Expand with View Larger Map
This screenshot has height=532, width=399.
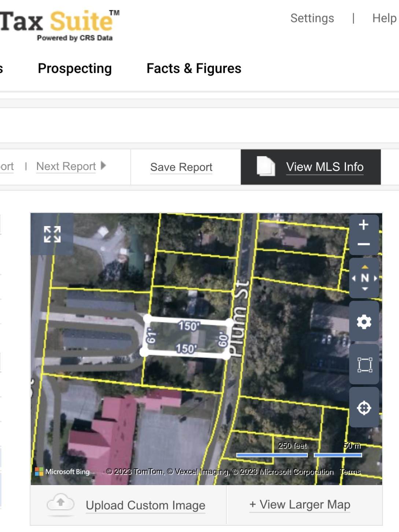(300, 505)
